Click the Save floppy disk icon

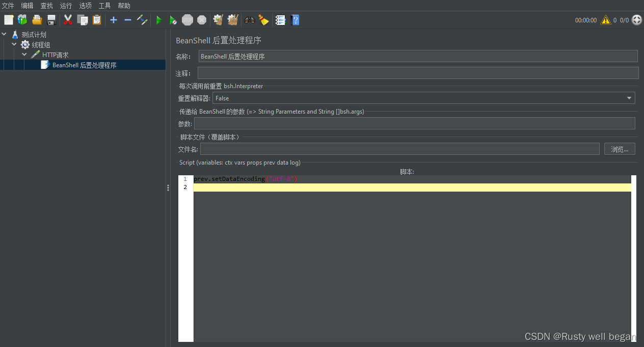tap(51, 20)
